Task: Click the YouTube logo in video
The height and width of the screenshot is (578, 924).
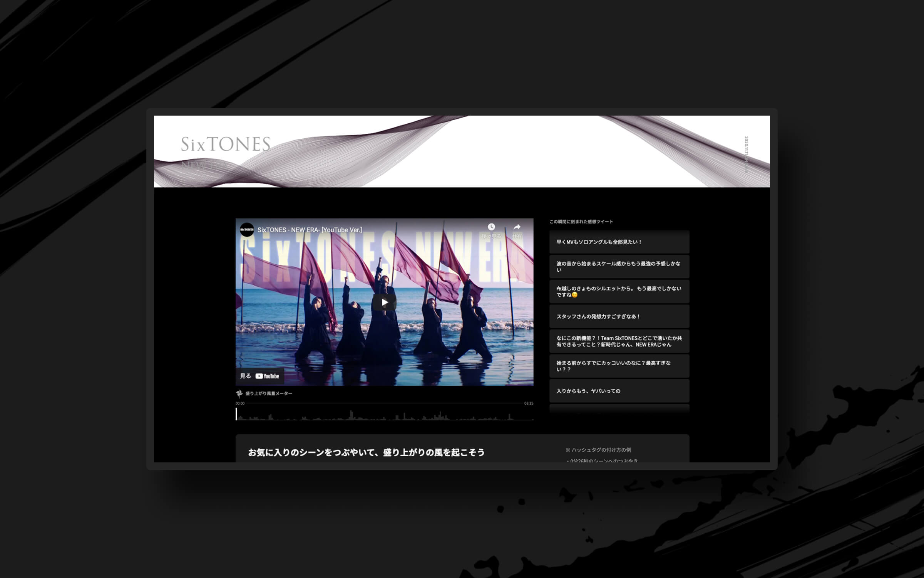Action: (267, 376)
